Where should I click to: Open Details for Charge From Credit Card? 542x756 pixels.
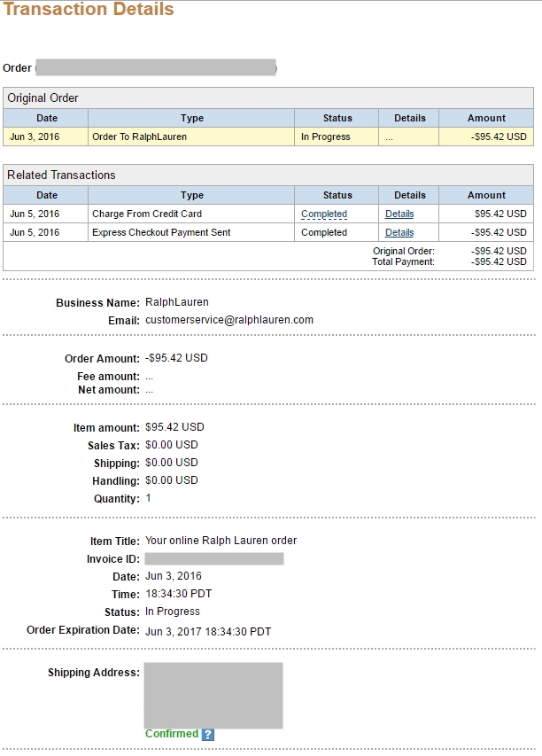[x=399, y=214]
